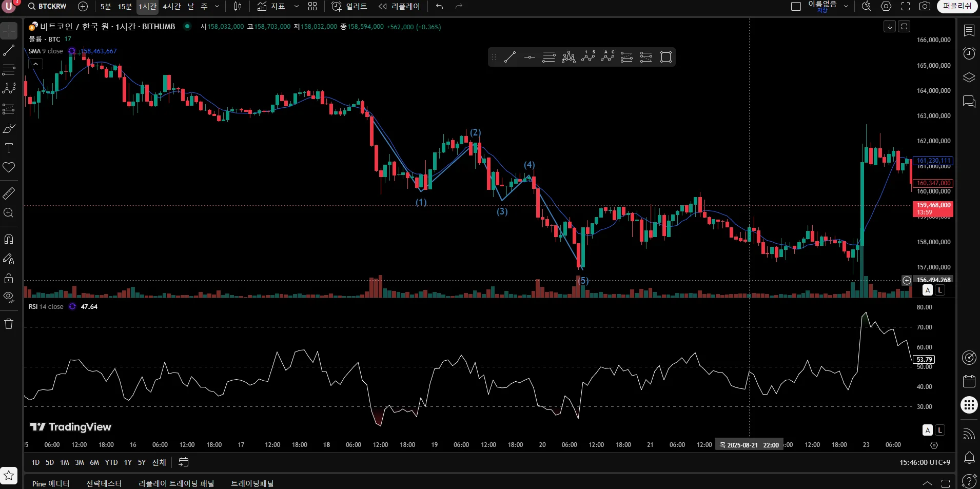This screenshot has width=980, height=489.
Task: Select the trend line tool in left toolbar
Action: coord(9,51)
